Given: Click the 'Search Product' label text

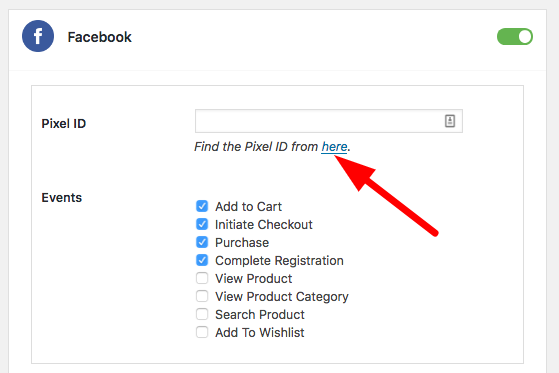Looking at the screenshot, I should pyautogui.click(x=260, y=315).
